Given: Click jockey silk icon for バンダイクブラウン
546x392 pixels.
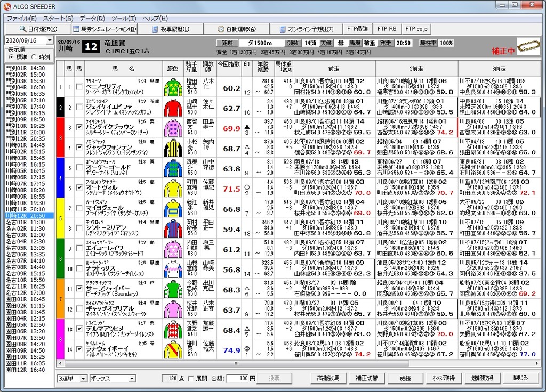Looking at the screenshot, I should [x=173, y=128].
